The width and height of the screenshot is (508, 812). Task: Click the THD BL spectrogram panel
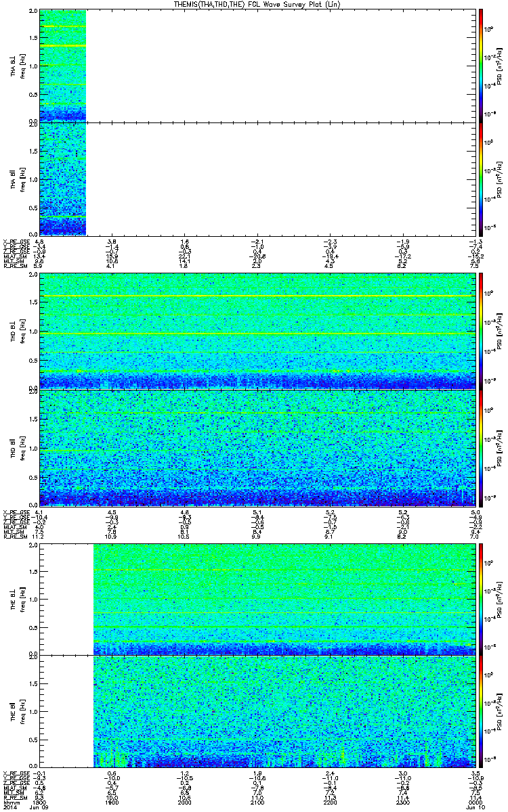(257, 330)
